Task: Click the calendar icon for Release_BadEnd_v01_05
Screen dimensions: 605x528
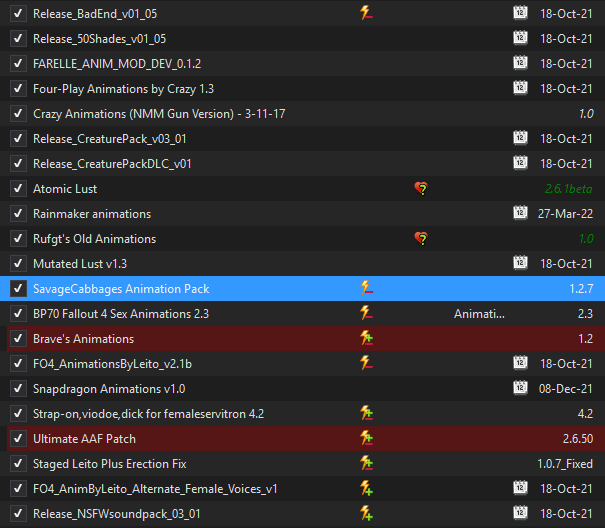Action: 520,13
